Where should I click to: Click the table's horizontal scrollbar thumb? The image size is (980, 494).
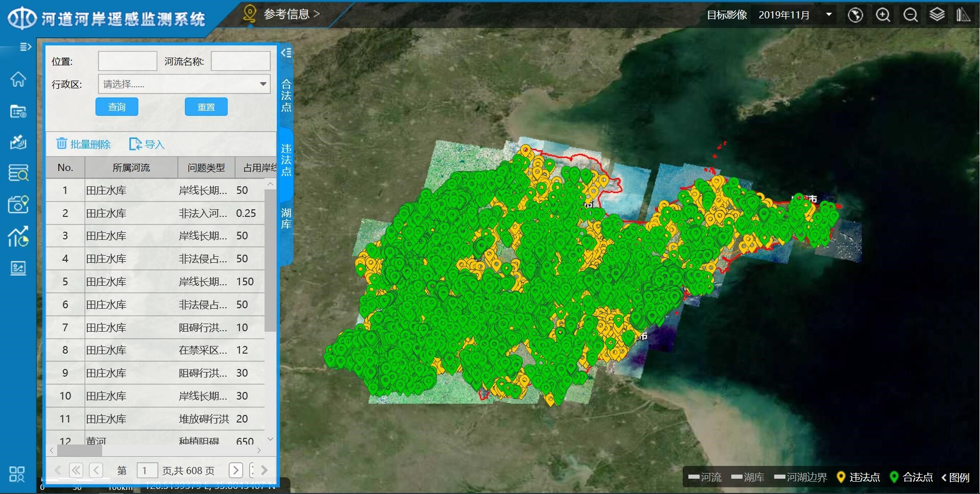coord(79,451)
